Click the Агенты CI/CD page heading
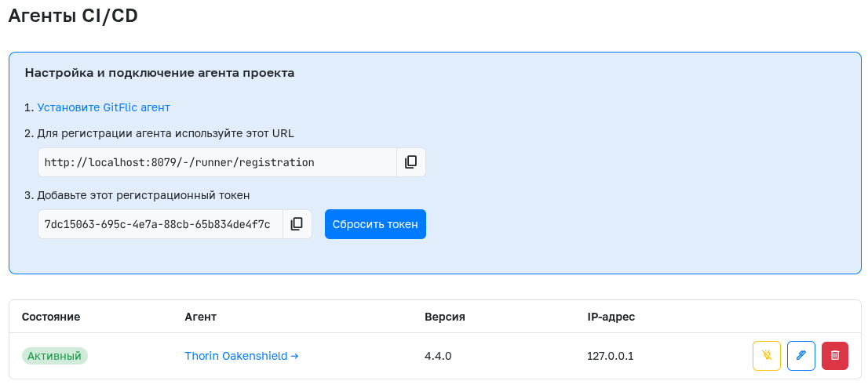 (x=73, y=16)
